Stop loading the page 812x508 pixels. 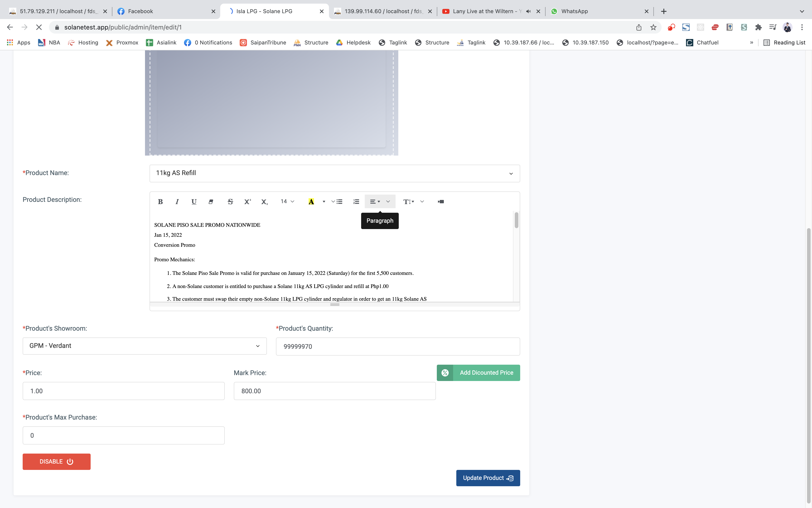39,27
